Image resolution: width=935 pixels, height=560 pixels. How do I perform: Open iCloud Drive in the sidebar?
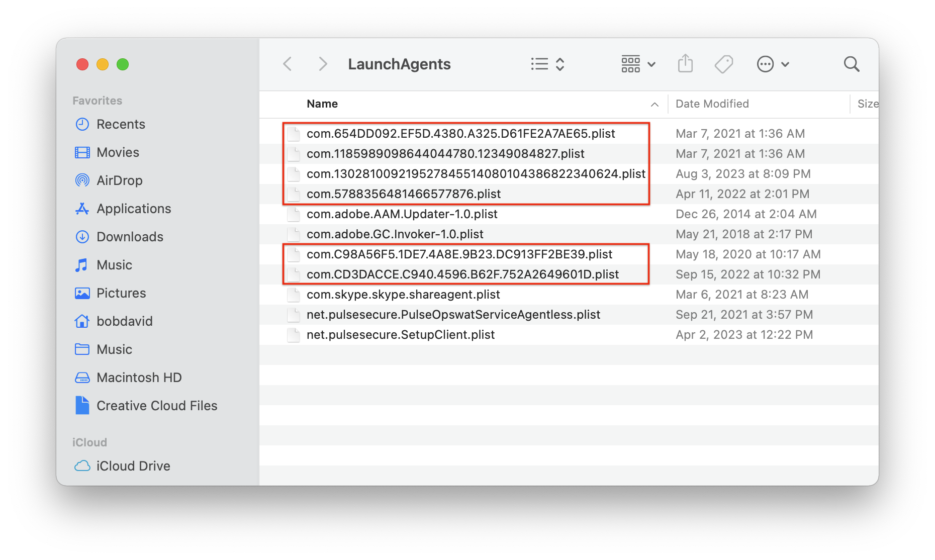pyautogui.click(x=133, y=465)
